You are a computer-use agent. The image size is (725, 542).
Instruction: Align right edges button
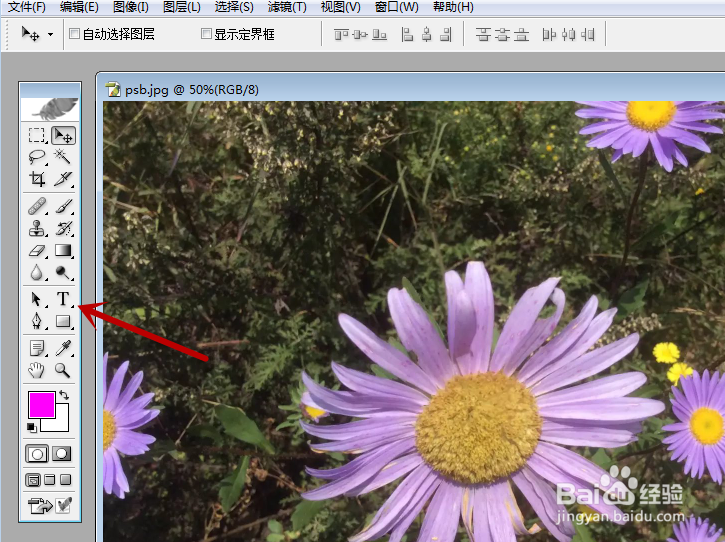(446, 35)
